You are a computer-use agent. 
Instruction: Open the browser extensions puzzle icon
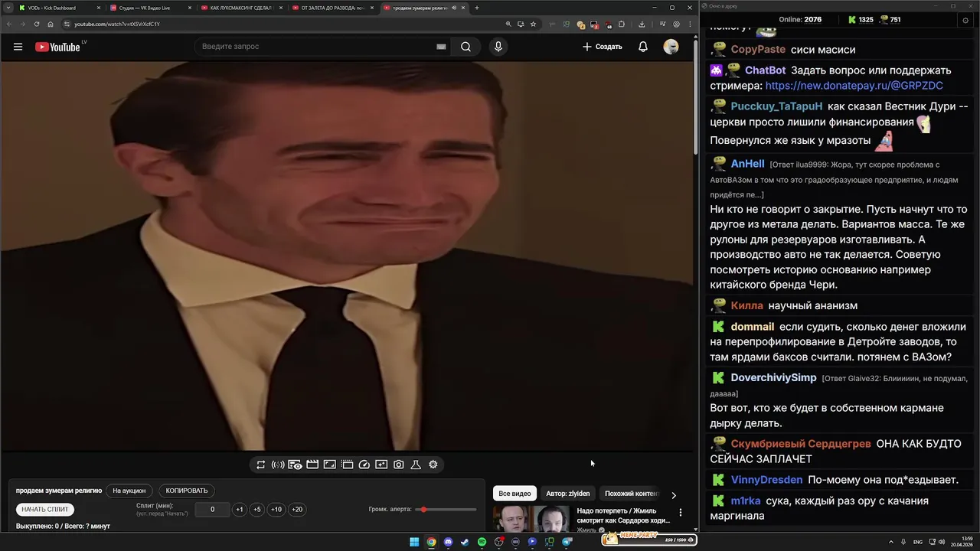point(622,24)
